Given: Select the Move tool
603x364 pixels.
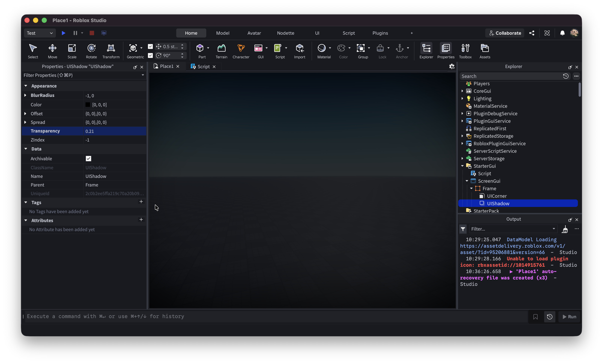Looking at the screenshot, I should [x=52, y=51].
